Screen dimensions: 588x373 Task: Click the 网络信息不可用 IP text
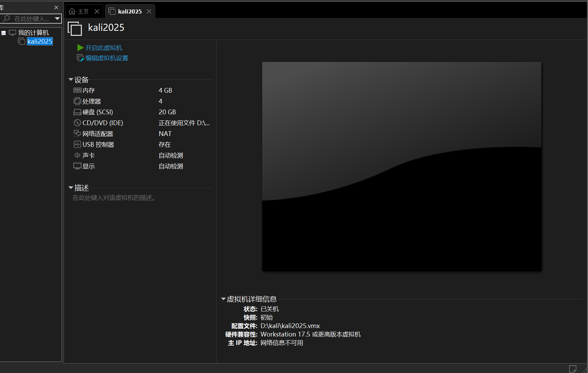pyautogui.click(x=282, y=343)
